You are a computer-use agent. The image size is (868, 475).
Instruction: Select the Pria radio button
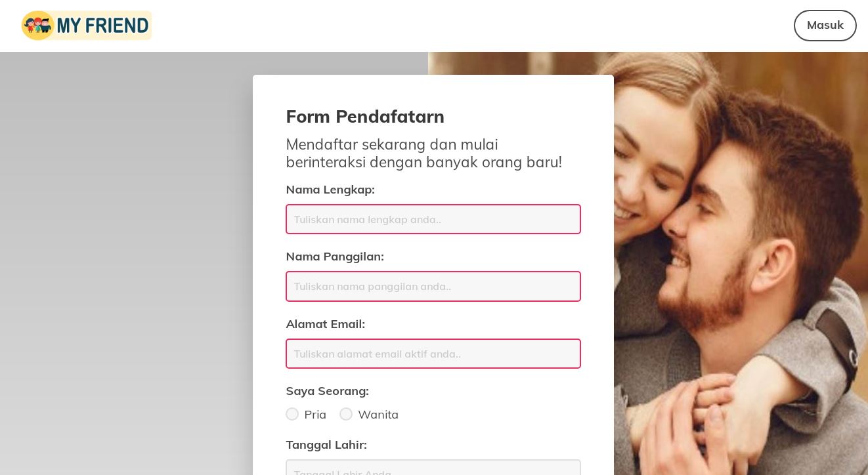(x=292, y=414)
